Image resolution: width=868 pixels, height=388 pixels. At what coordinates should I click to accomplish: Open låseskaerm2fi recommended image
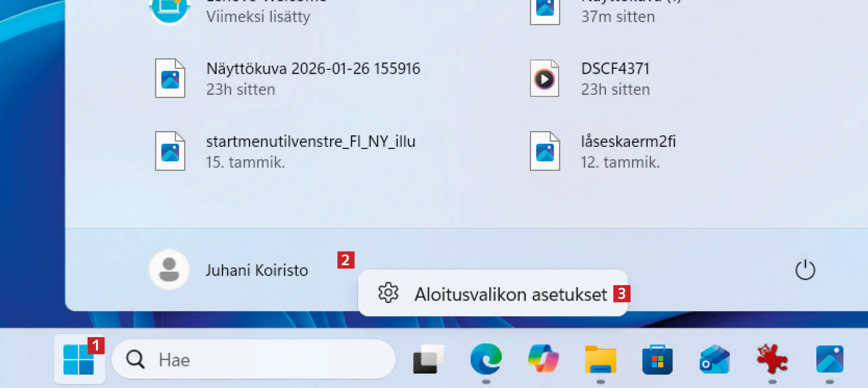click(x=628, y=151)
